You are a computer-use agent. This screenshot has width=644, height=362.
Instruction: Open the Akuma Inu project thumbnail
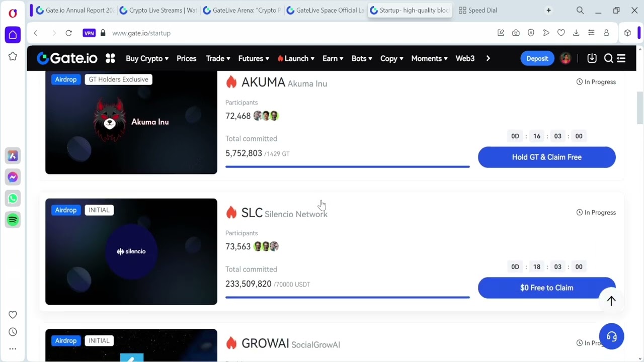(131, 123)
